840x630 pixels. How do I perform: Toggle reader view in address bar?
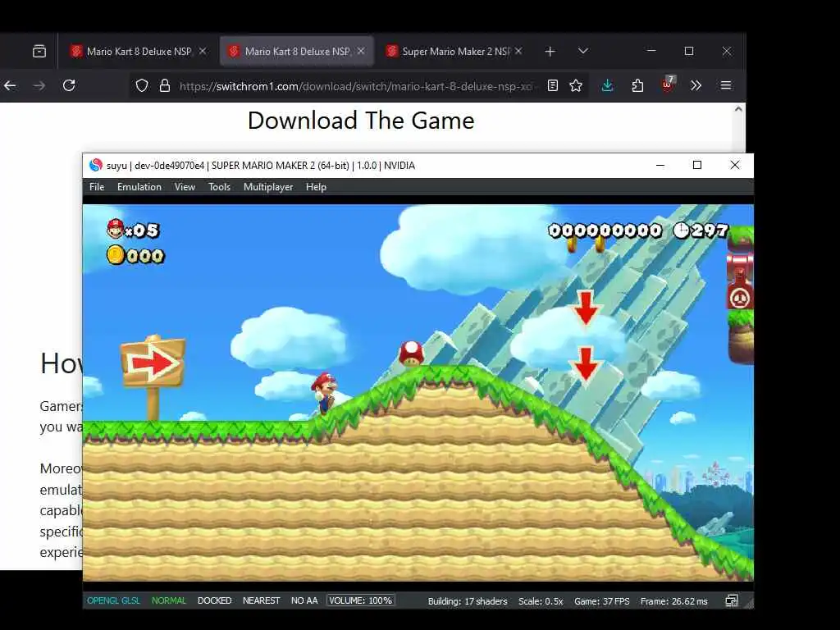click(x=553, y=85)
